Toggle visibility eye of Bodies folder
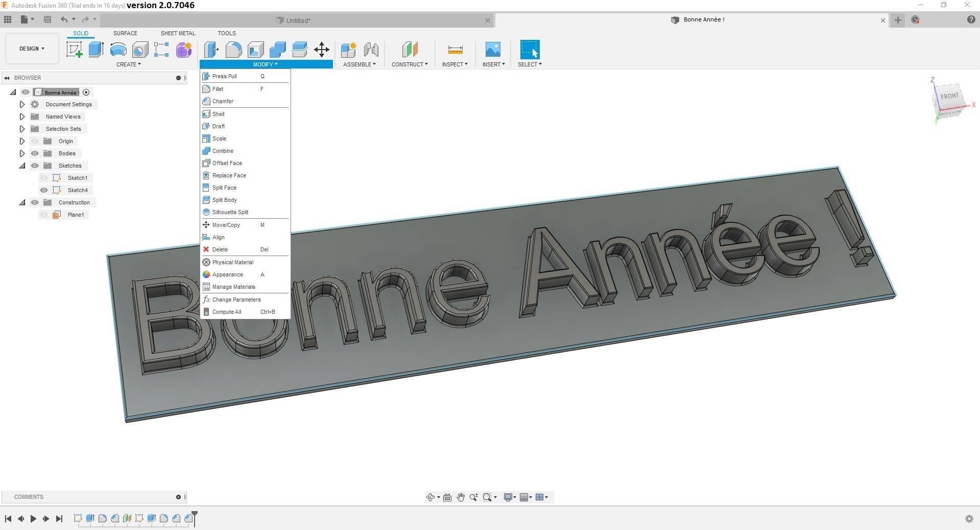 click(35, 153)
